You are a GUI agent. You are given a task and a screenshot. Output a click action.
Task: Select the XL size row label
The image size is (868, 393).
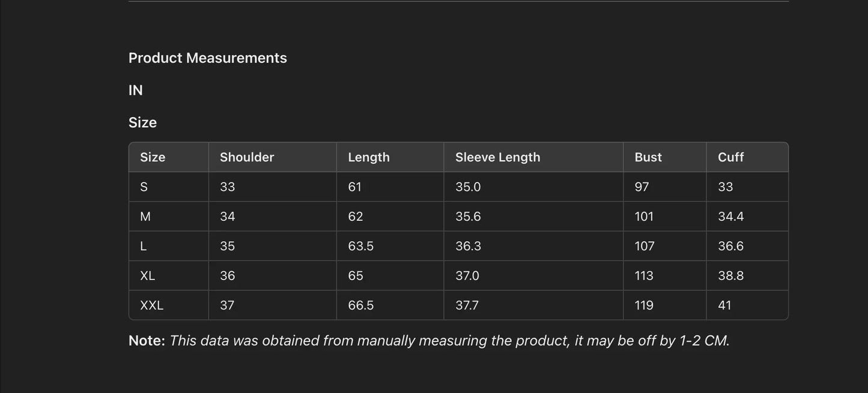click(x=147, y=276)
